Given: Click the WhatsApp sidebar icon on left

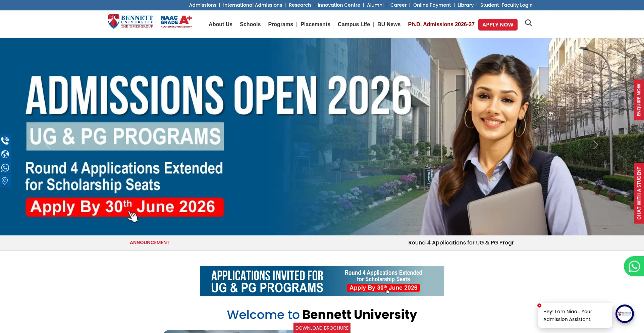Looking at the screenshot, I should click(5, 168).
